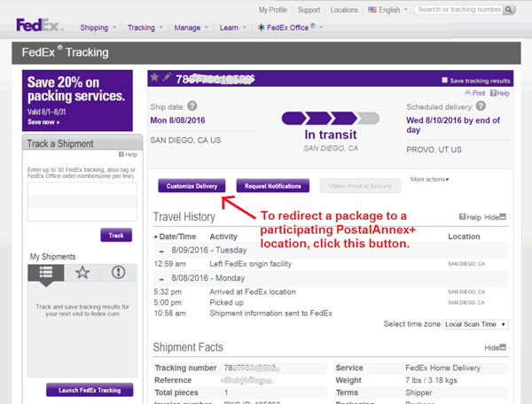Click the US flag language icon
Screen dimensions: 532x404
click(372, 10)
